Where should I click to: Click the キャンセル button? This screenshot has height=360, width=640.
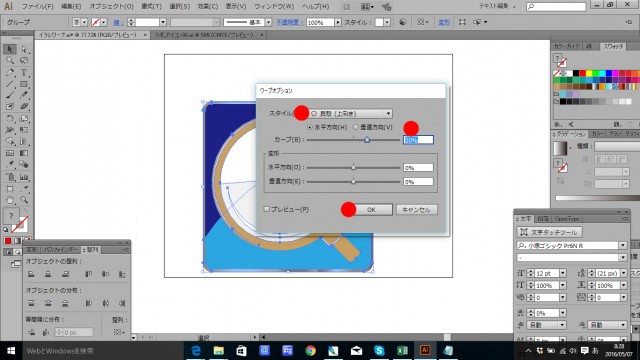(416, 210)
